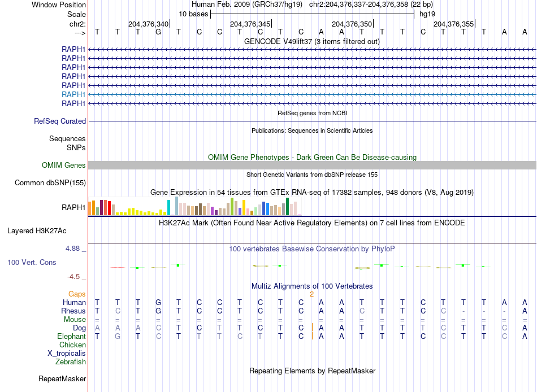Click the dark green bar in GTEx chart
This screenshot has width=537, height=392.
coord(288,206)
